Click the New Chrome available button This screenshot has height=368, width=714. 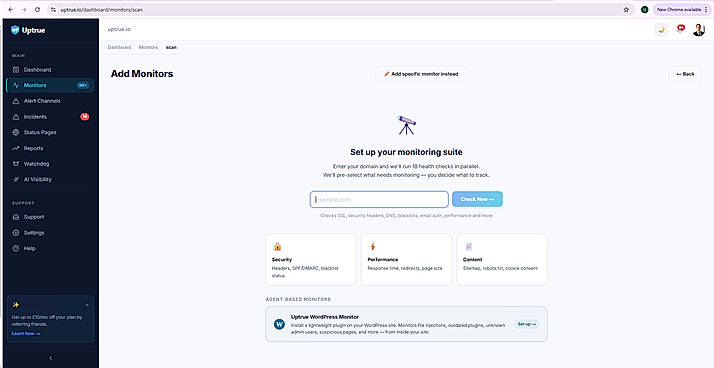(x=682, y=10)
